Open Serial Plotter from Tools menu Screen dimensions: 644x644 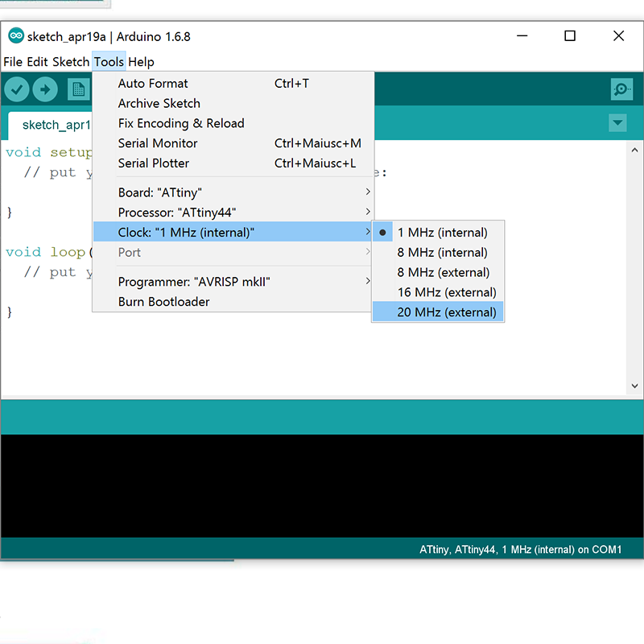[233, 163]
